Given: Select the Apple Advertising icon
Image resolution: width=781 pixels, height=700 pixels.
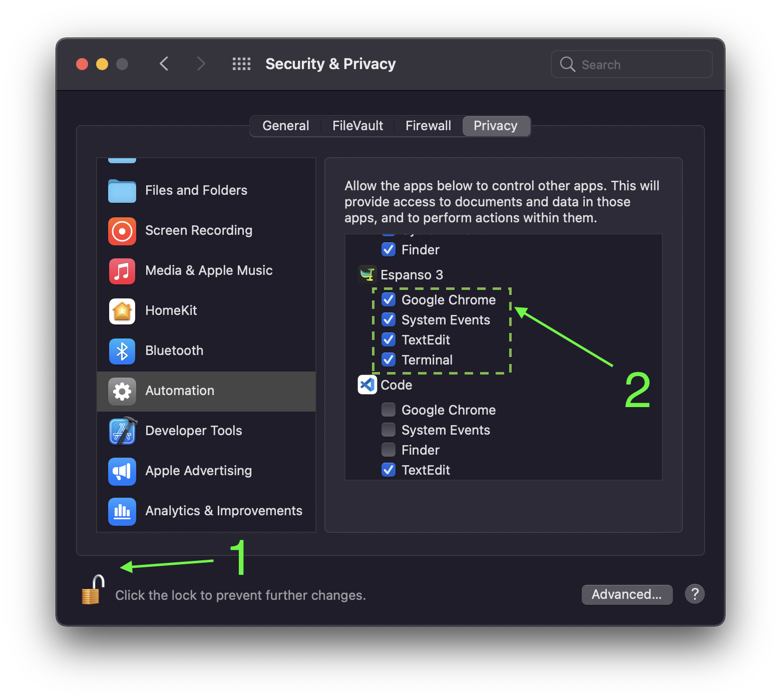Looking at the screenshot, I should (122, 471).
